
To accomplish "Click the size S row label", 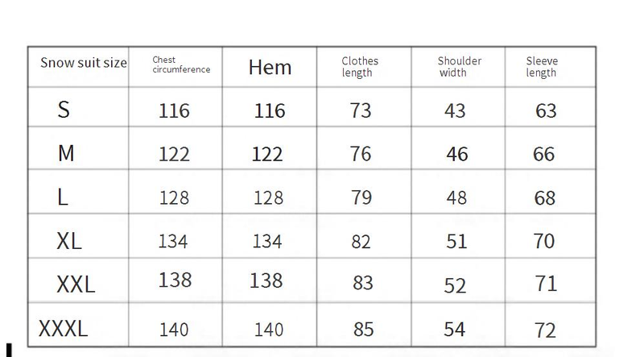I will click(x=64, y=110).
